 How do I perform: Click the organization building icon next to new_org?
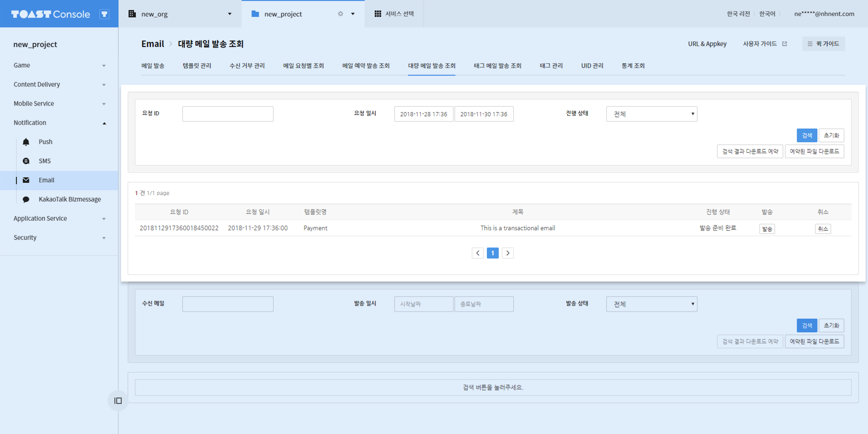click(132, 14)
